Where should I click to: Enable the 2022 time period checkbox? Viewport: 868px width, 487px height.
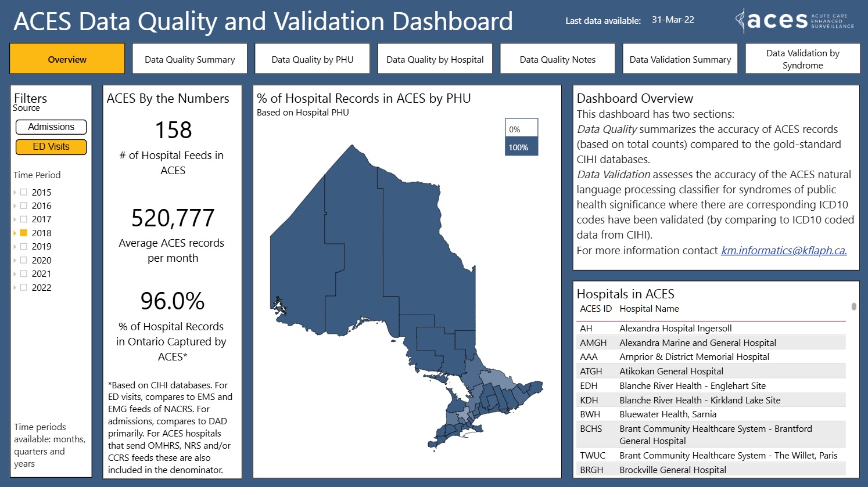click(x=23, y=287)
